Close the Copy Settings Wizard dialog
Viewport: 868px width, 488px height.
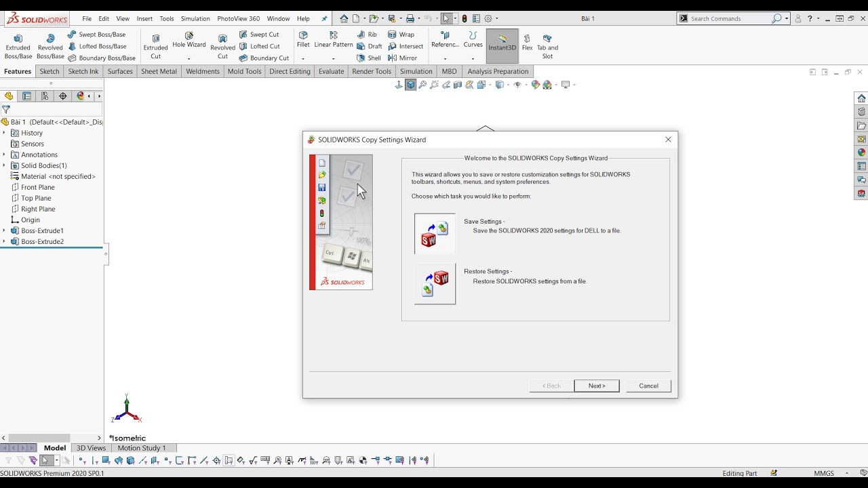[668, 140]
